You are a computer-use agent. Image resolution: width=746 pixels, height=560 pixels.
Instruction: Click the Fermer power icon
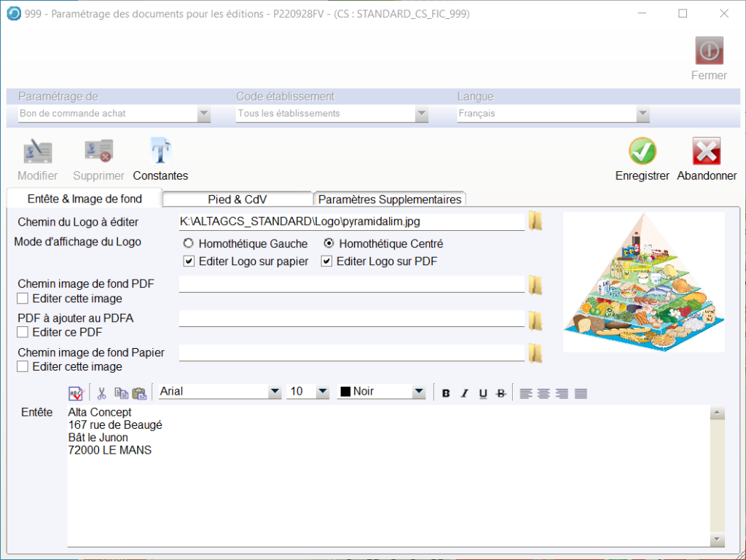coord(709,51)
